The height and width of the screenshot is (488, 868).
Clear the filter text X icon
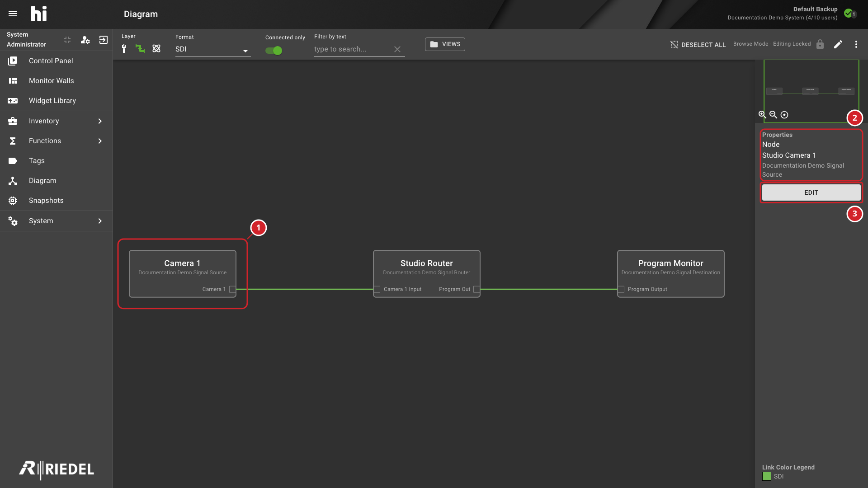(397, 49)
